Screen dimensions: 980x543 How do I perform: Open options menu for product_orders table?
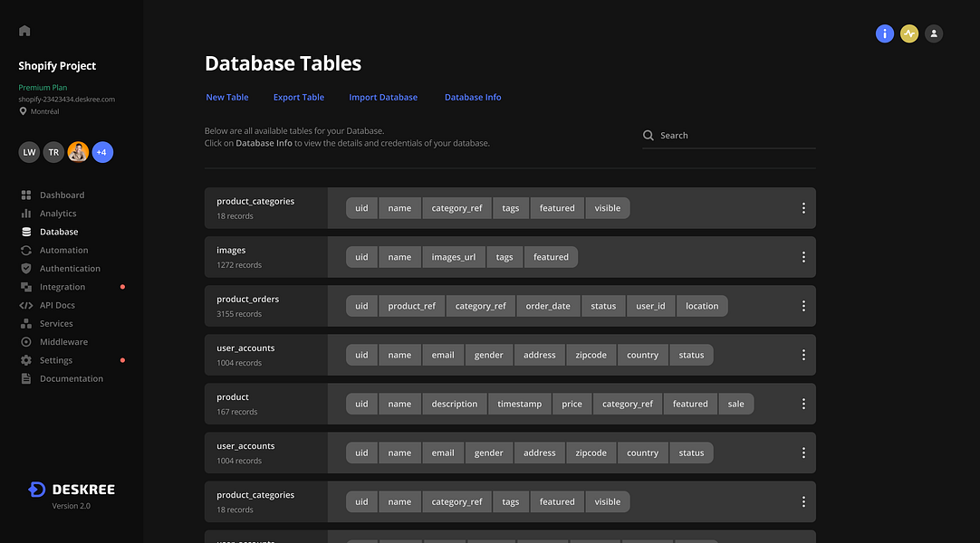[x=803, y=306]
